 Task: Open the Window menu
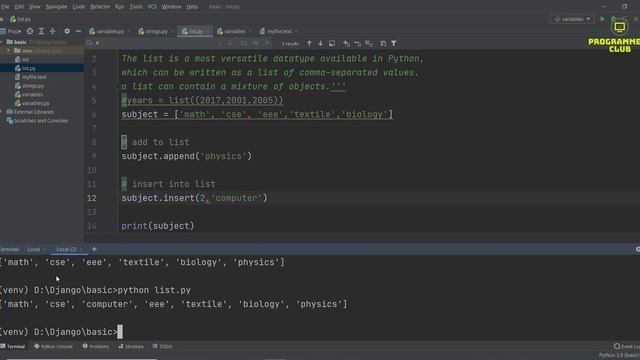pyautogui.click(x=171, y=7)
